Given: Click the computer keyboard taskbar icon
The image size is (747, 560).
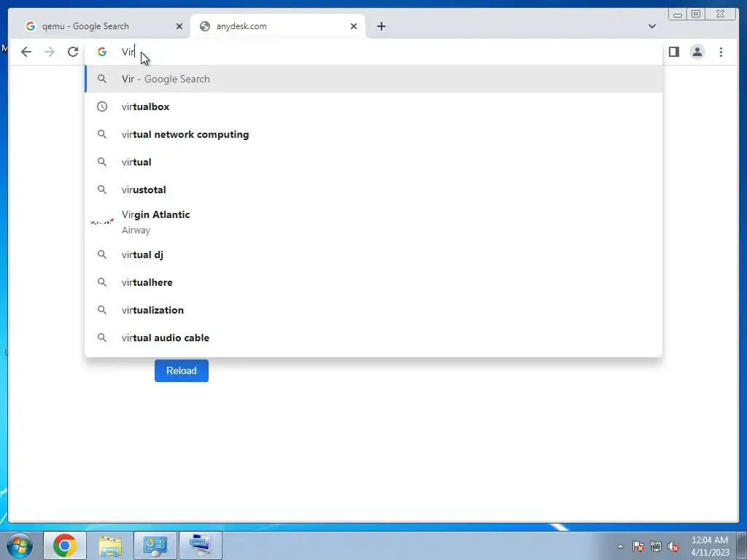Looking at the screenshot, I should pos(201,545).
